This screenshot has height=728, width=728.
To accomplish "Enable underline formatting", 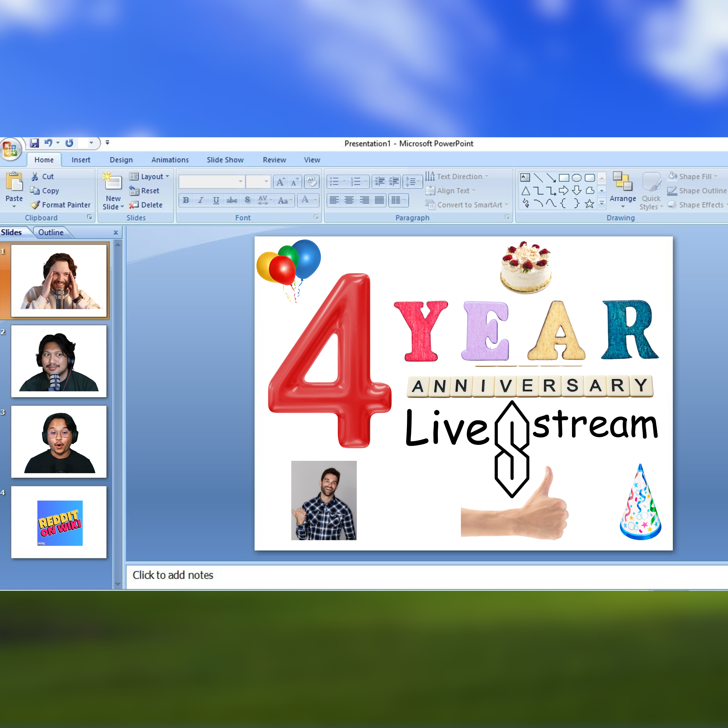I will point(216,200).
